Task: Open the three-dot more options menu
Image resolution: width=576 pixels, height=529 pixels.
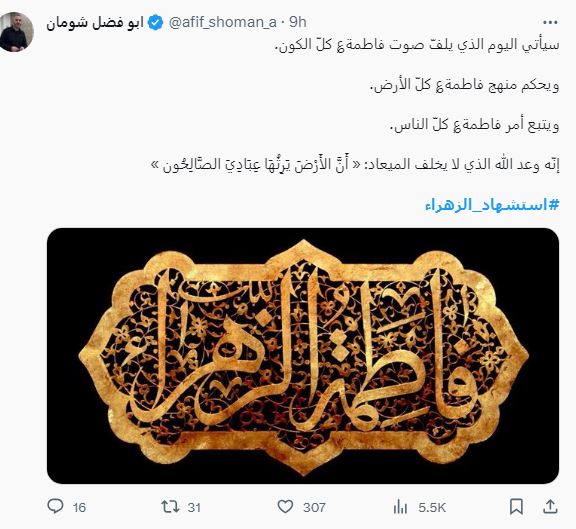Action: [x=550, y=22]
